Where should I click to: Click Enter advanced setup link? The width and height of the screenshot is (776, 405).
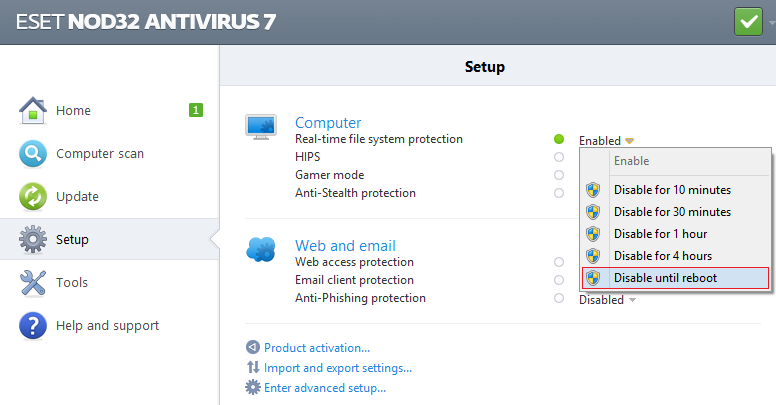pos(324,388)
